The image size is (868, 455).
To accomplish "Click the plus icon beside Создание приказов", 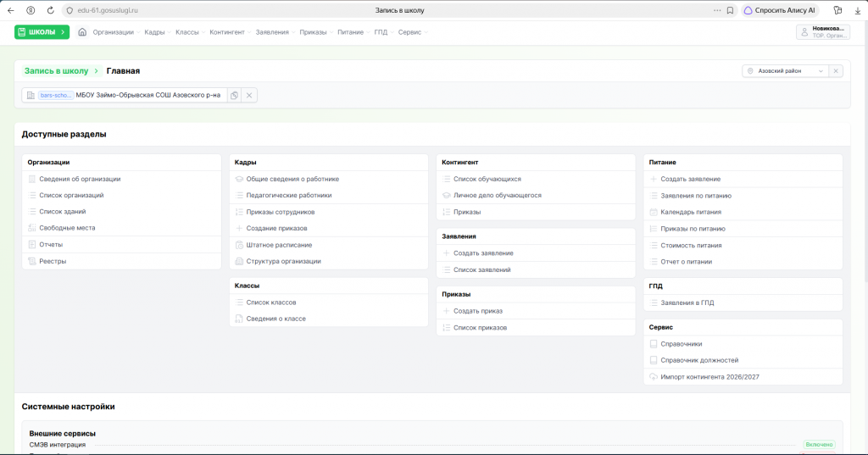I will coord(239,228).
